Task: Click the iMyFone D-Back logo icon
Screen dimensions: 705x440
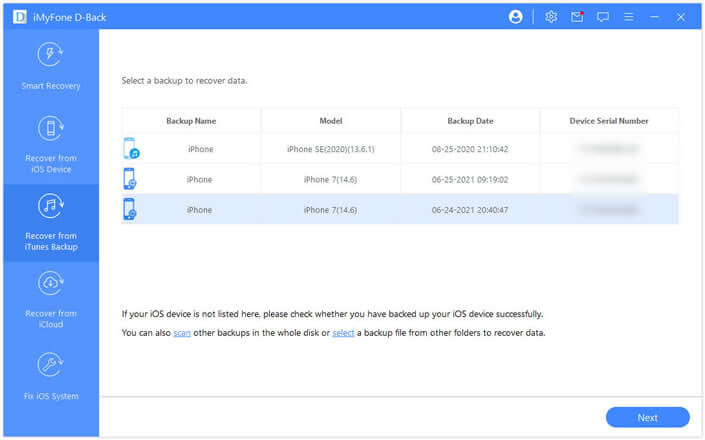Action: (19, 17)
